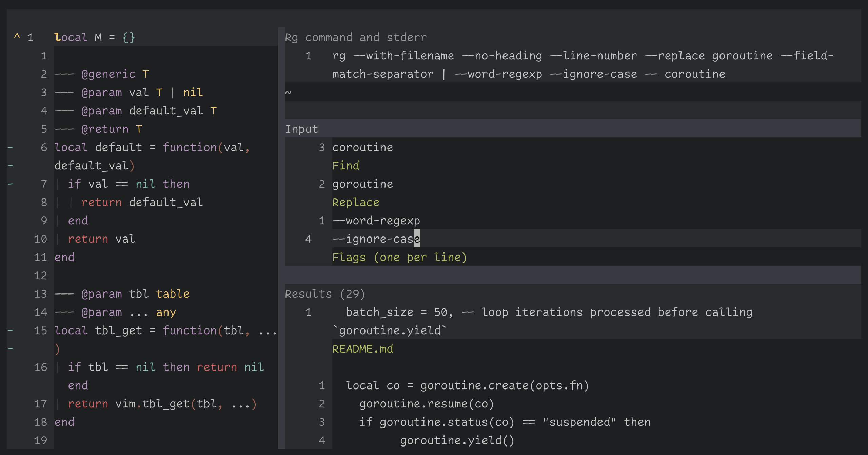Click fold marker beside line 6

pos(10,147)
